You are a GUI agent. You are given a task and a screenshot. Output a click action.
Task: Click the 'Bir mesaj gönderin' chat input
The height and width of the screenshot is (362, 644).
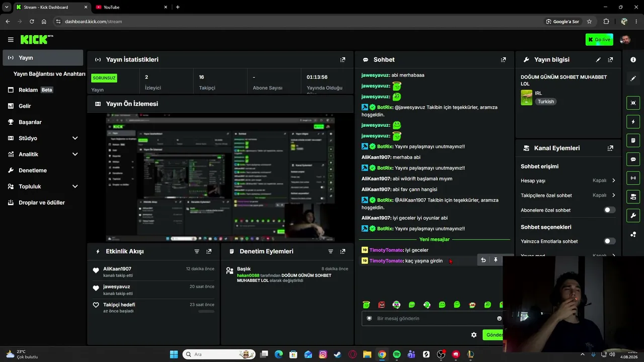[x=433, y=318]
